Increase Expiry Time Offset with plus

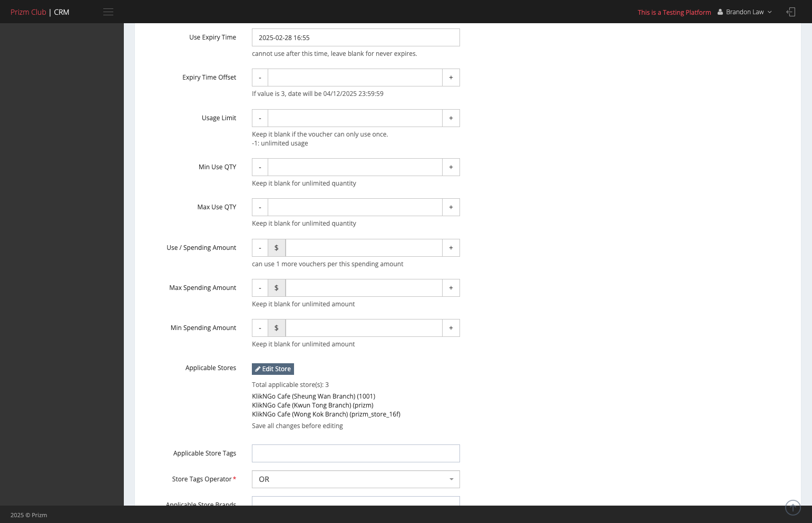click(451, 78)
